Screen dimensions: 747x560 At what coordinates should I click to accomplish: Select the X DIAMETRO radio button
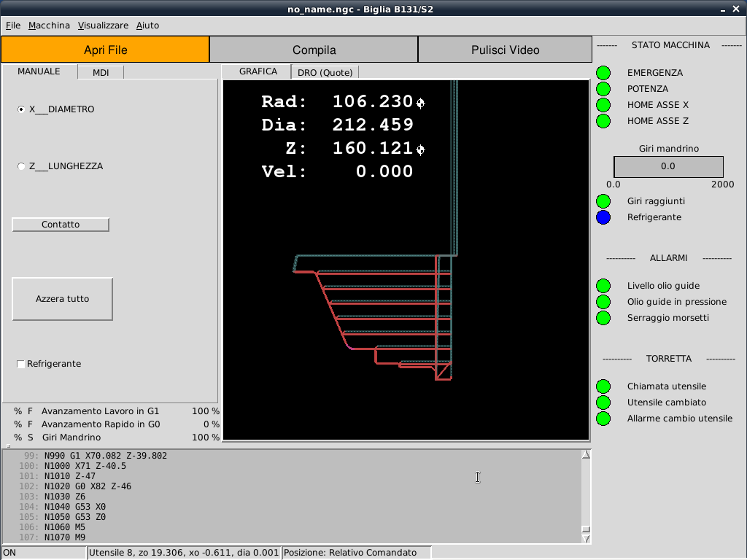click(21, 109)
